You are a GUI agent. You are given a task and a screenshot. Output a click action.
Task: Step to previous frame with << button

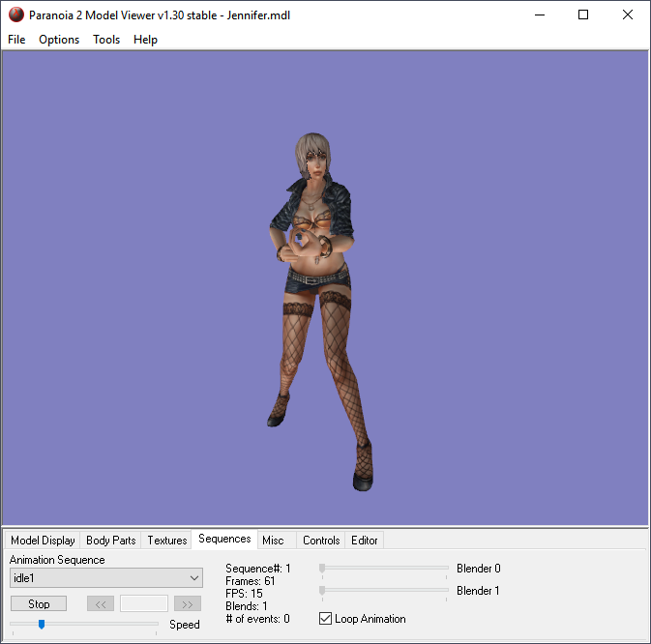(x=101, y=603)
